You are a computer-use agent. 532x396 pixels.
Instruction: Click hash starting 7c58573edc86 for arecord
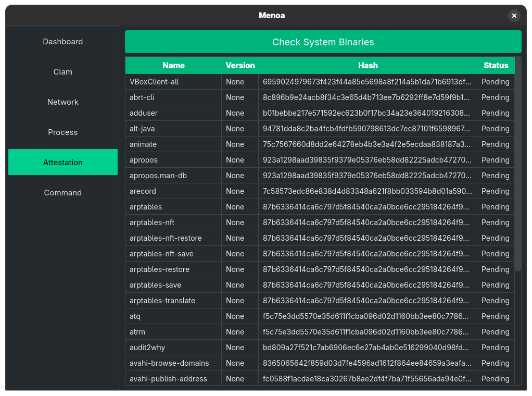click(x=367, y=191)
